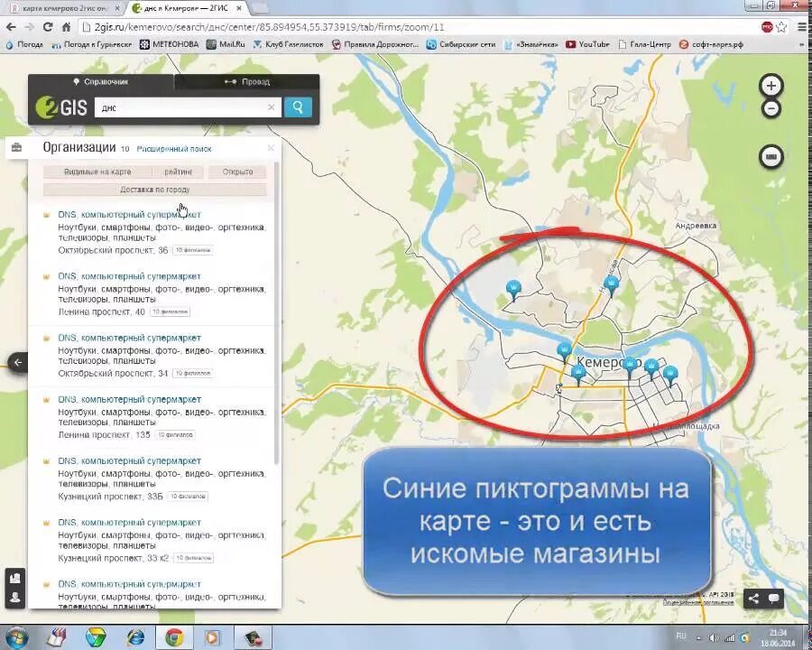Click the share icon on the map

753,599
